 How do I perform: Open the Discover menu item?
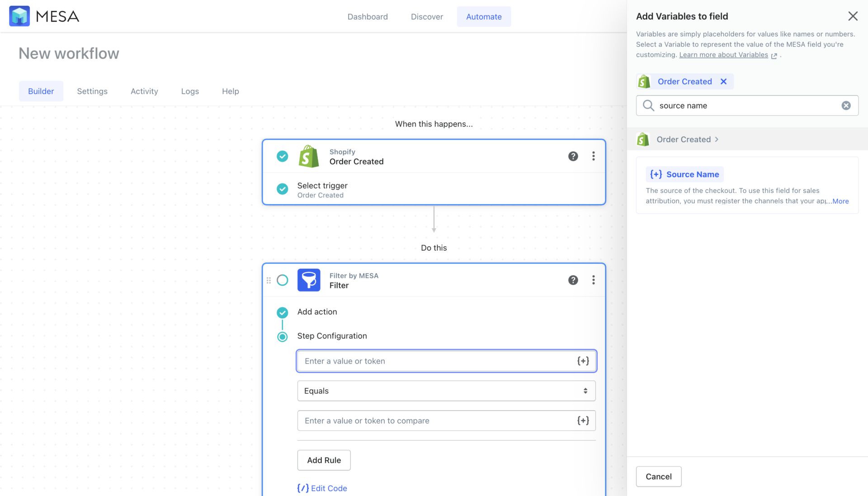pyautogui.click(x=427, y=16)
